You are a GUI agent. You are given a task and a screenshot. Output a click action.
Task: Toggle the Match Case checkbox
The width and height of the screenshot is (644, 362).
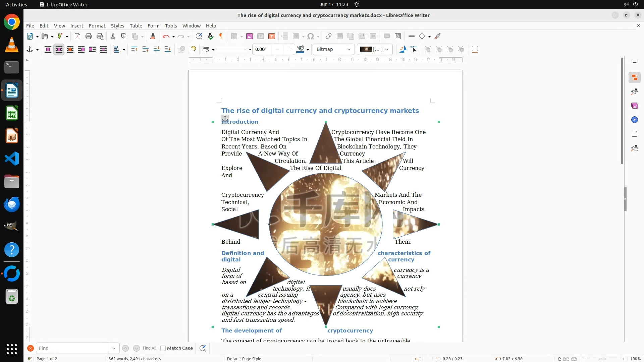pyautogui.click(x=163, y=348)
